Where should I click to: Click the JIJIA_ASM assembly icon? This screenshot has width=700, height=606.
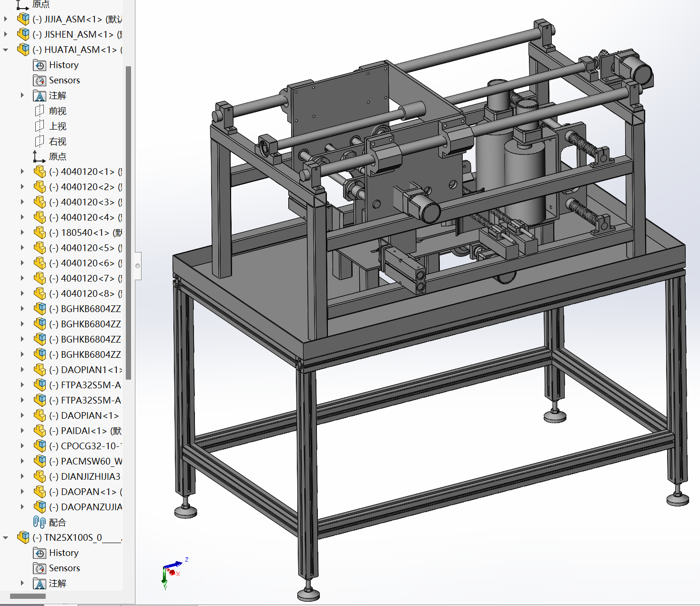point(23,19)
